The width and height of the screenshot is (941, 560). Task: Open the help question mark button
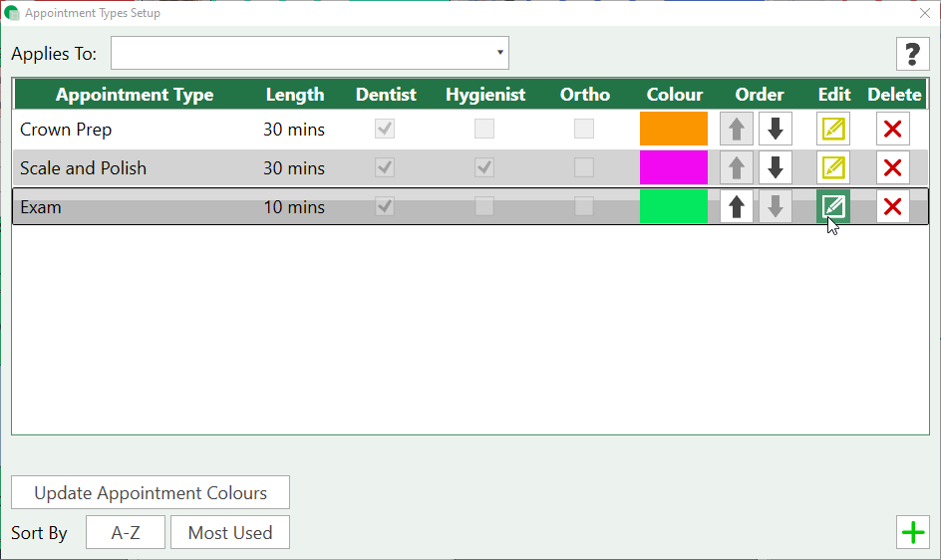[x=912, y=54]
